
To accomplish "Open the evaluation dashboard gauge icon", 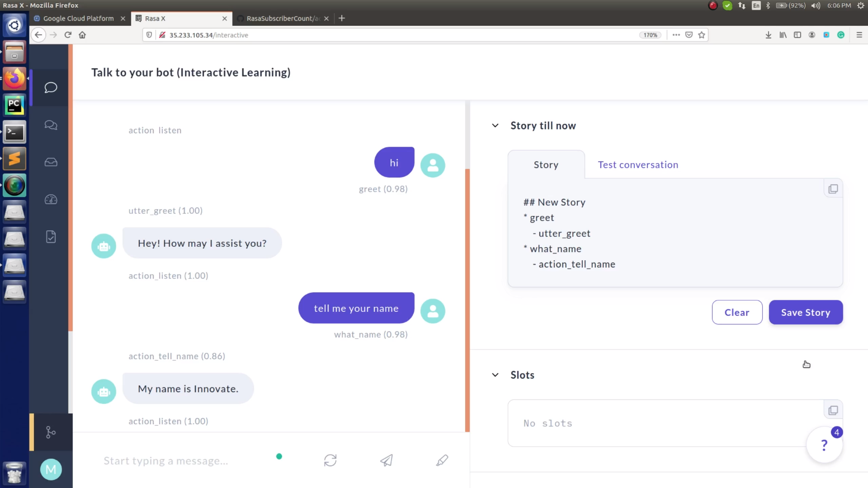I will pyautogui.click(x=50, y=199).
